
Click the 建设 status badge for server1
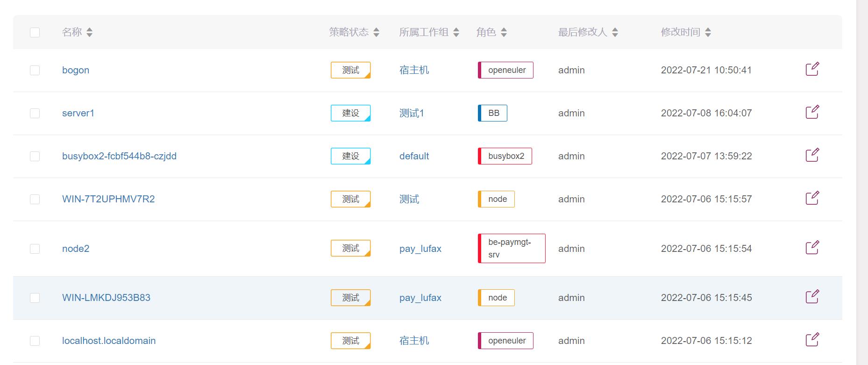pyautogui.click(x=350, y=113)
